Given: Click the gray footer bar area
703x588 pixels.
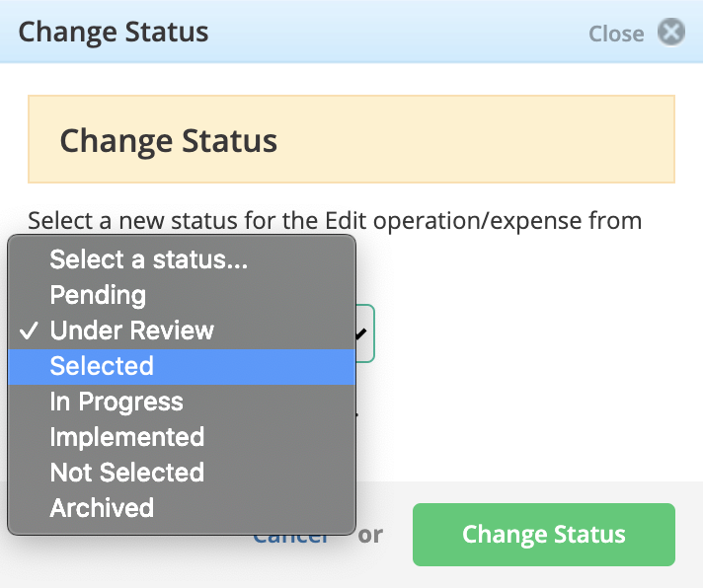Looking at the screenshot, I should click(x=529, y=492).
